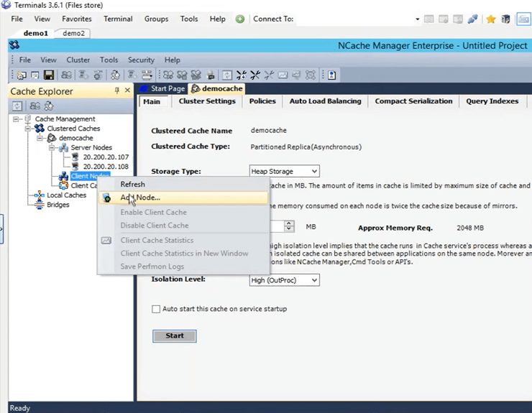Click the crossed tools icon with blue arrow
This screenshot has width=532, height=413.
[x=242, y=75]
